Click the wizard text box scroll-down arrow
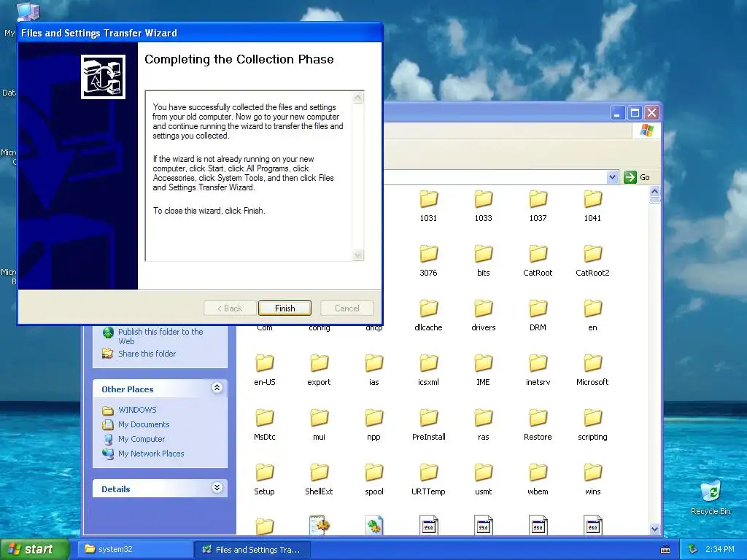 click(357, 254)
